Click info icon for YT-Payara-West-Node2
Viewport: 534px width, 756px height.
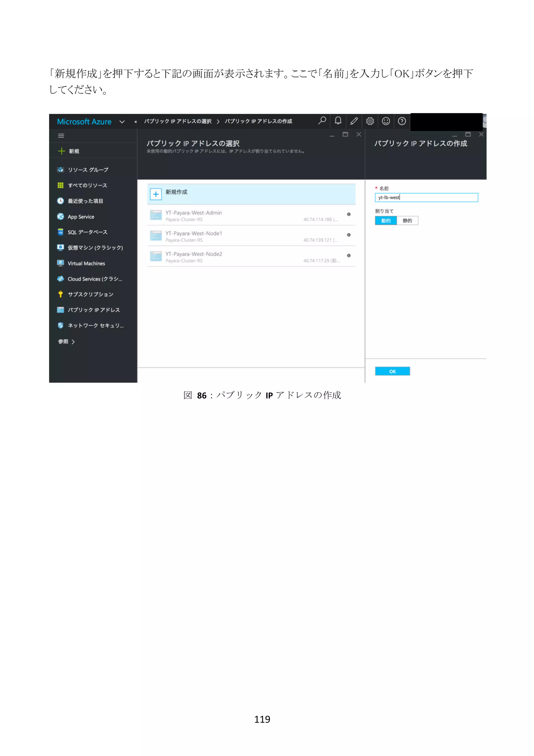tap(349, 255)
